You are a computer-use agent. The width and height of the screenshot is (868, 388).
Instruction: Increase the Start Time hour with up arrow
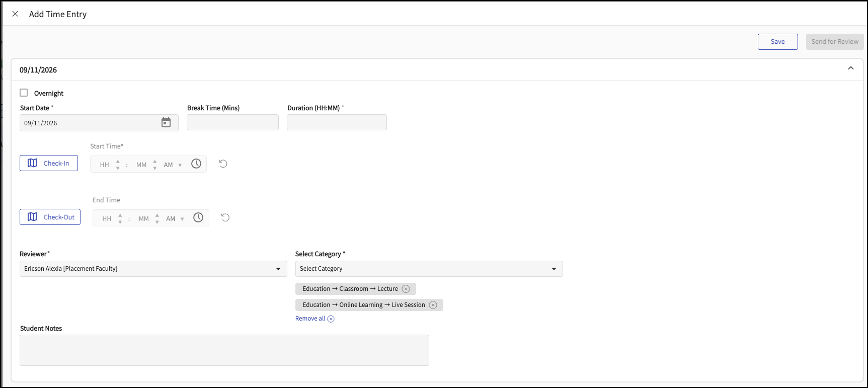coord(118,161)
